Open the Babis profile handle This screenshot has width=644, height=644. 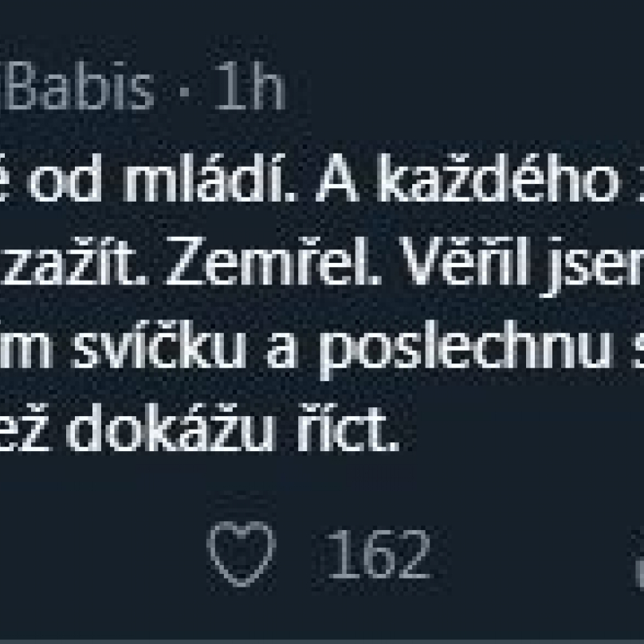pyautogui.click(x=80, y=89)
